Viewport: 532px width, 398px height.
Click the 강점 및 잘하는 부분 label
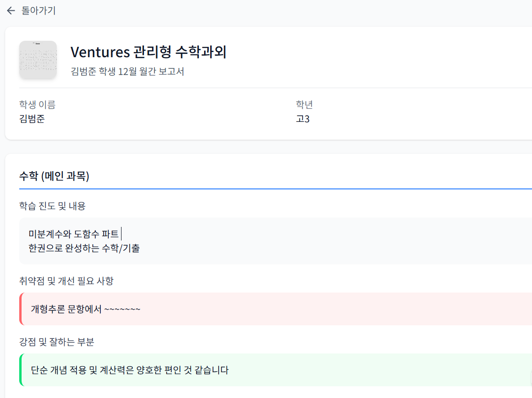click(x=57, y=342)
